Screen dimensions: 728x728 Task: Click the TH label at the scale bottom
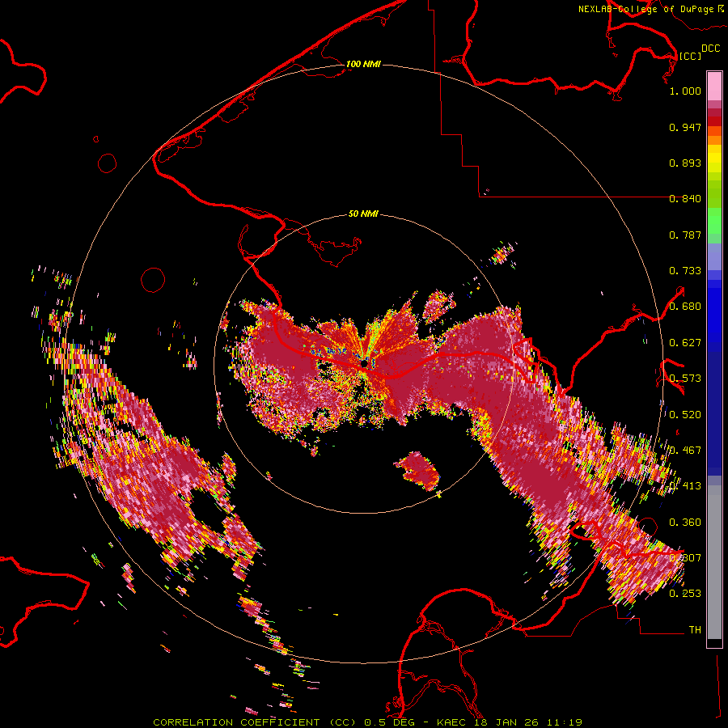click(695, 630)
